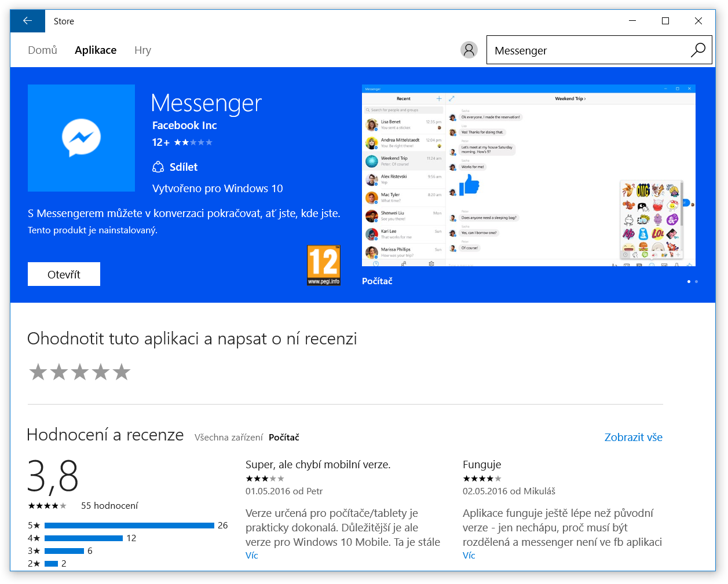Open the PEGI 12 rating badge
Image resolution: width=728 pixels, height=584 pixels.
click(323, 265)
